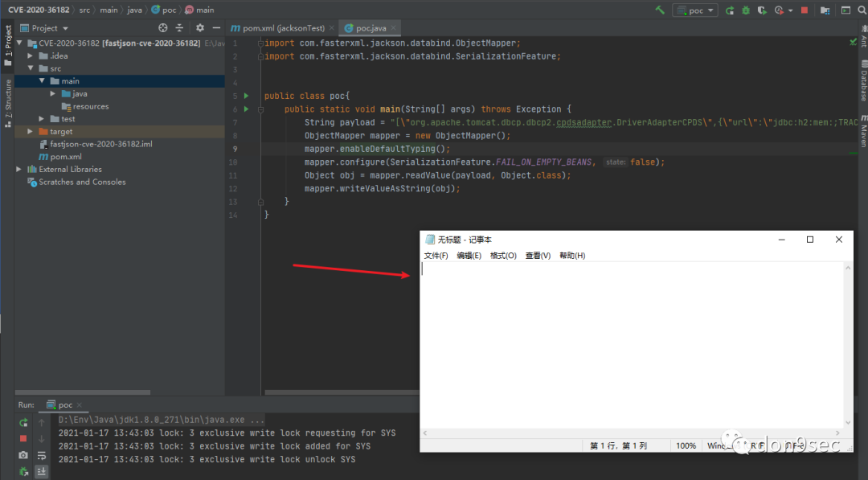
Task: Click the Locate file target icon
Action: point(162,27)
